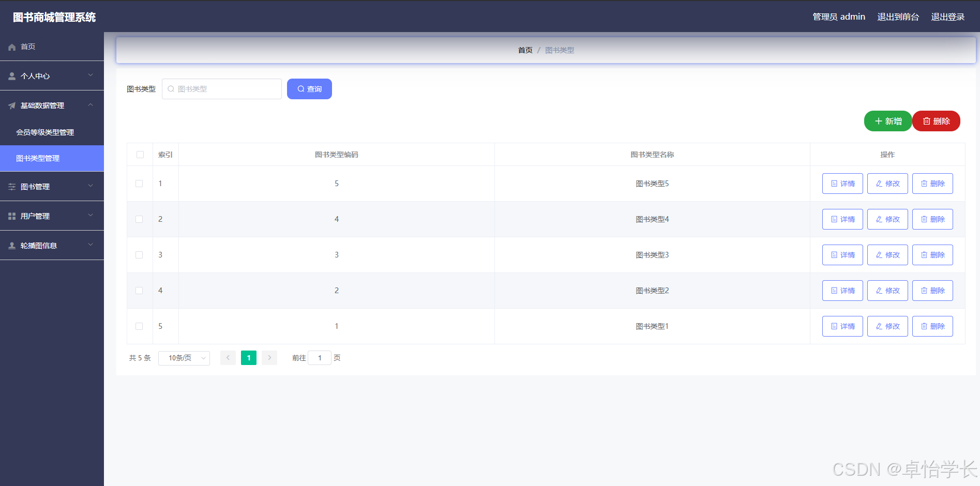Click the 详情 document icon in row 图书类型1
This screenshot has height=486, width=980.
834,326
